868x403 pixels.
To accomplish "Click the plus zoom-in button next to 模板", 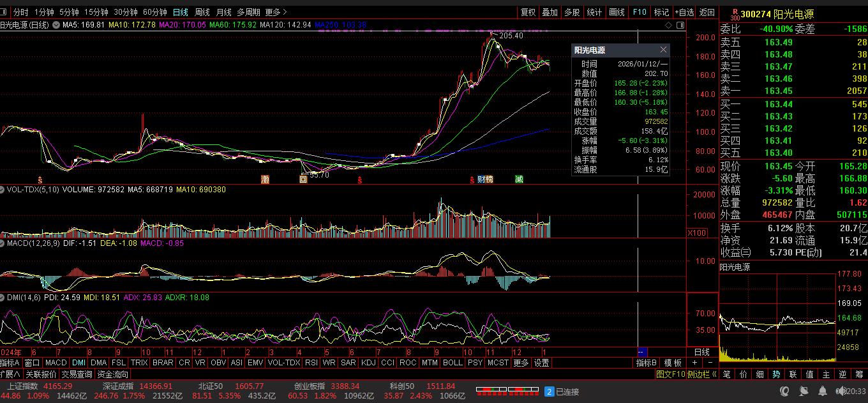I will [x=694, y=363].
